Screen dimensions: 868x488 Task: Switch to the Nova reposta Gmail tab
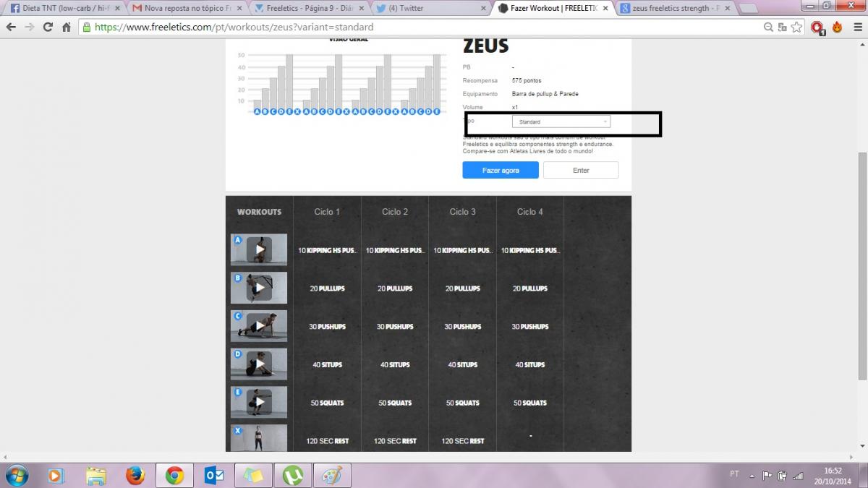pos(187,8)
